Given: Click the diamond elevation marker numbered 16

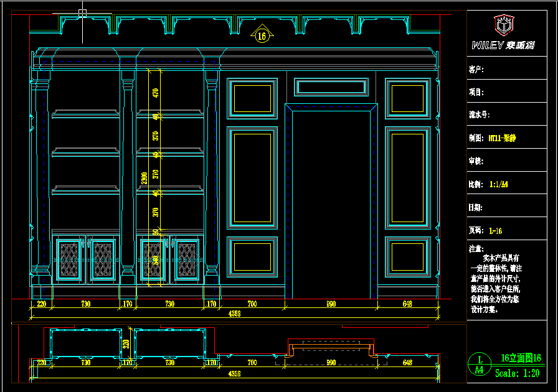Looking at the screenshot, I should coord(262,34).
